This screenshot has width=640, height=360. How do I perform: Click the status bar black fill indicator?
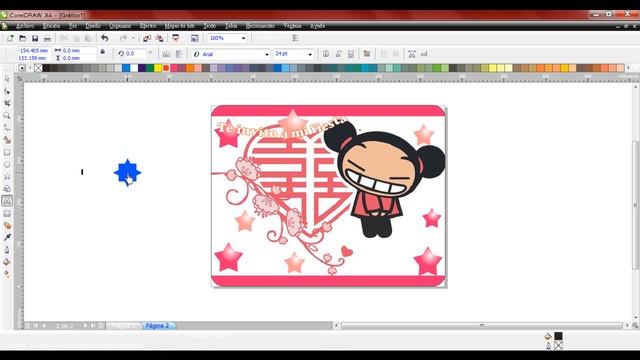click(558, 336)
